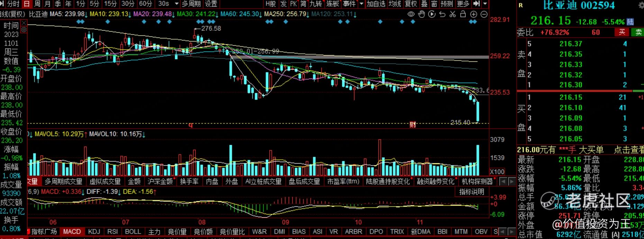Click the replay playback icon
Image resolution: width=644 pixels, height=239 pixels.
(x=432, y=14)
